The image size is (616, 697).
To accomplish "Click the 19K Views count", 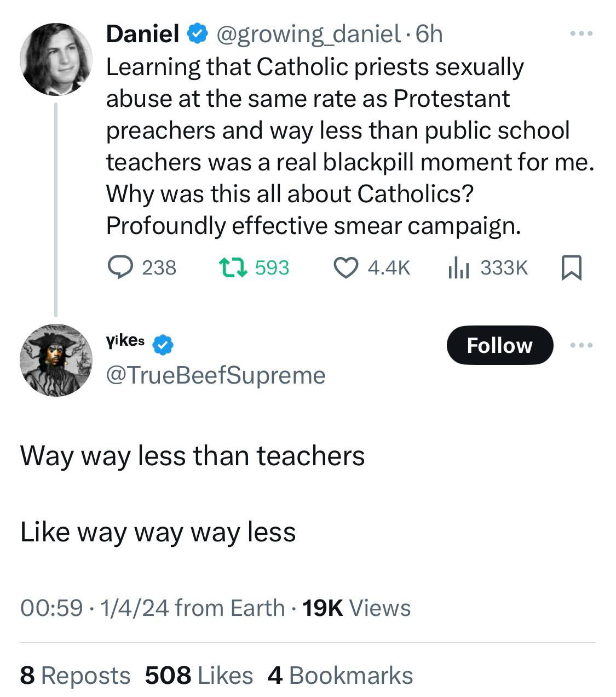I will [x=356, y=608].
